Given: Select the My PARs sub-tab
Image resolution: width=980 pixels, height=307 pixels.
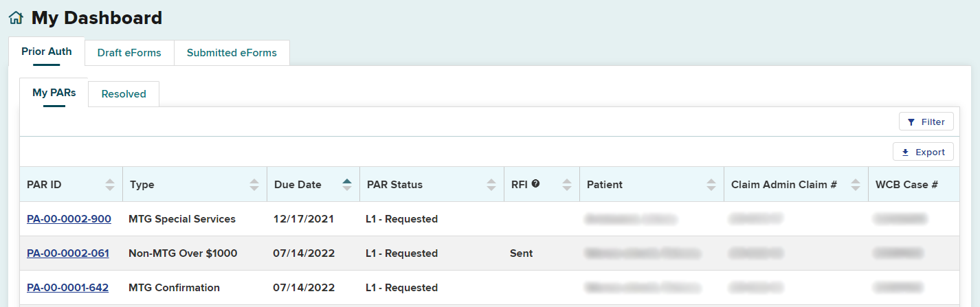Looking at the screenshot, I should [54, 93].
